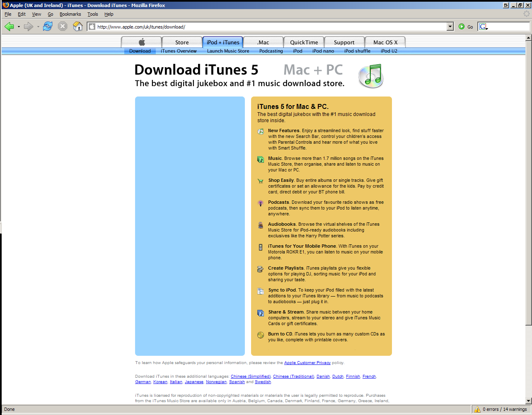The image size is (532, 415).
Task: Choose Chinese (Simplified) language link
Action: (251, 376)
